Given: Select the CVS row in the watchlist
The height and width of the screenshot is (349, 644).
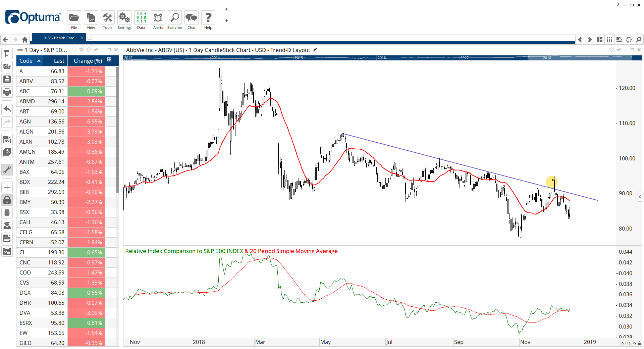Looking at the screenshot, I should click(x=66, y=283).
